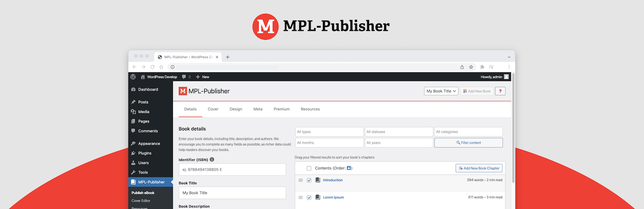Click the book icon beside Introduction

click(318, 180)
